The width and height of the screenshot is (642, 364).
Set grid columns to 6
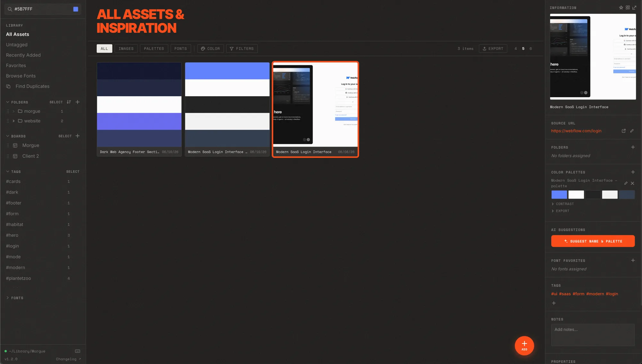point(531,49)
